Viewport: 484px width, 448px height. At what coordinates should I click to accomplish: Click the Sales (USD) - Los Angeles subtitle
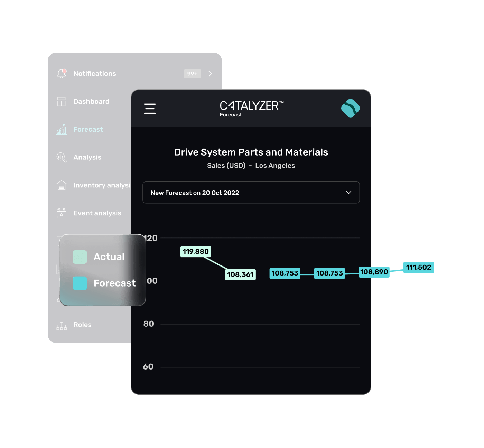click(x=251, y=166)
